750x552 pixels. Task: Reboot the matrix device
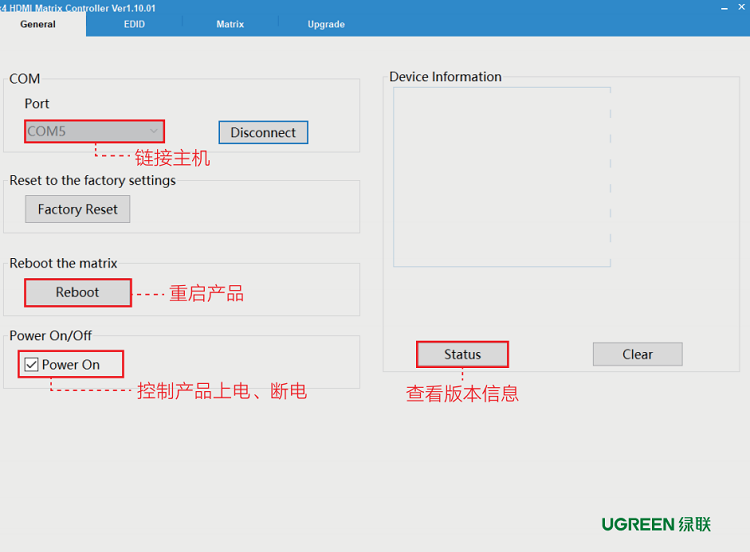[78, 292]
